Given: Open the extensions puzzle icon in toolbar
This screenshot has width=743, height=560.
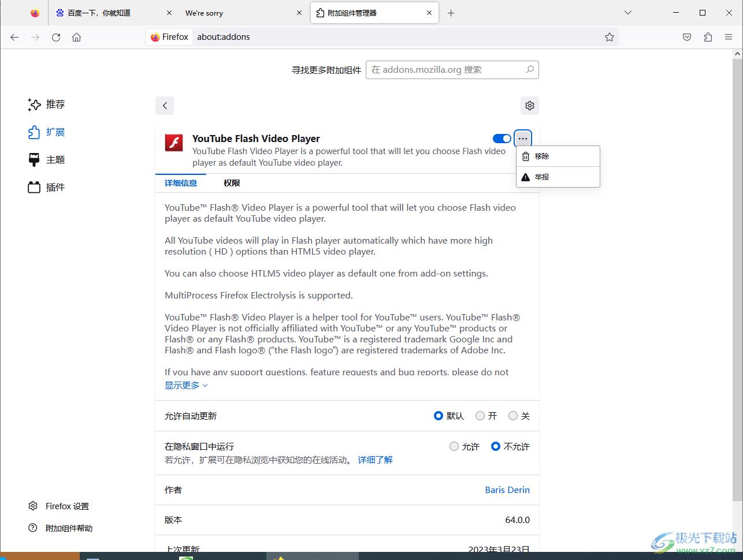Looking at the screenshot, I should point(708,37).
